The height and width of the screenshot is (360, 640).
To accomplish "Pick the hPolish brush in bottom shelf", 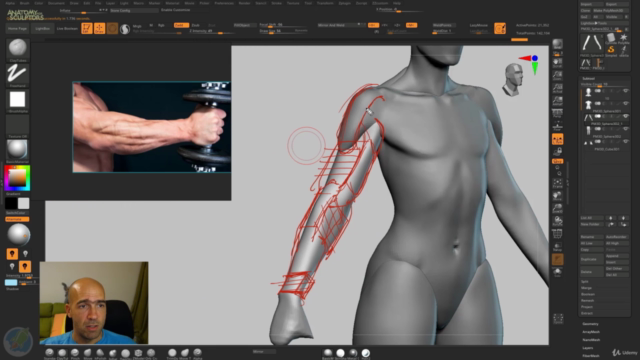I will [100, 353].
